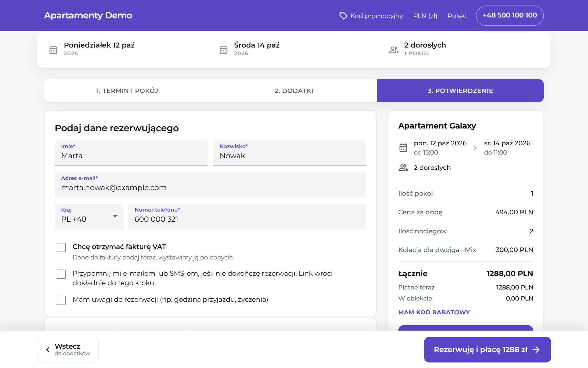
Task: Open the Poniedziałek 12 paź check-in date picker
Action: 92,49
